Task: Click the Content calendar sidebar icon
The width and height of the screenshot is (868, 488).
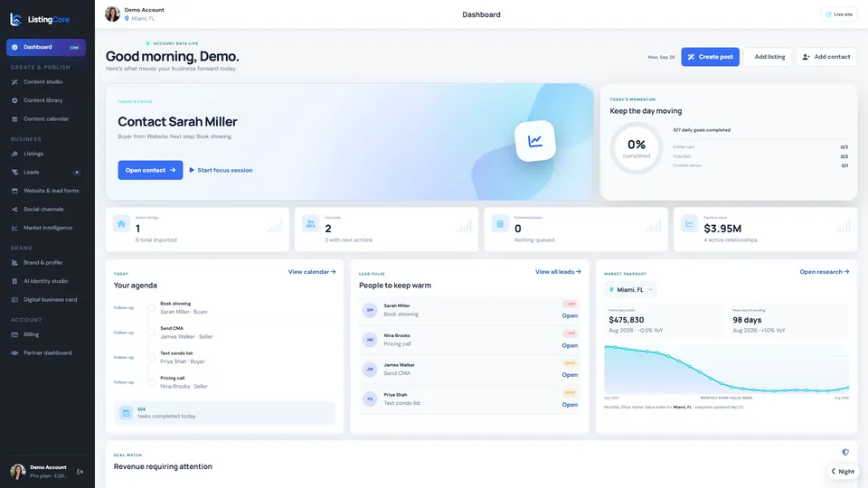Action: (x=14, y=119)
